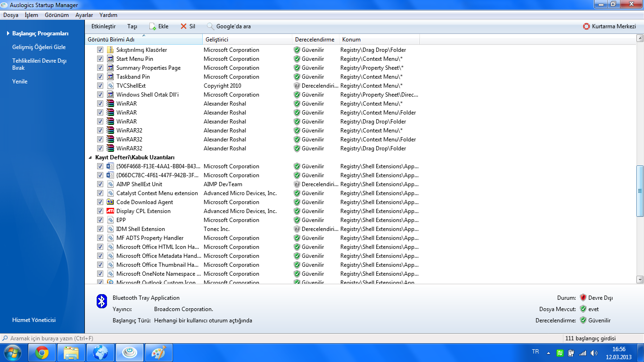
Task: Sort by Geliştirici column header
Action: [x=247, y=40]
